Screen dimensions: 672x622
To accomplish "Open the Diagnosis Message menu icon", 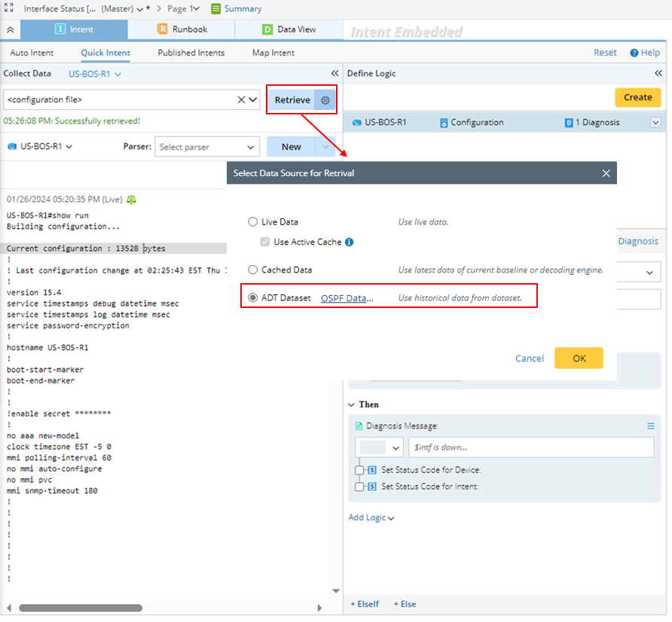I will coord(651,426).
